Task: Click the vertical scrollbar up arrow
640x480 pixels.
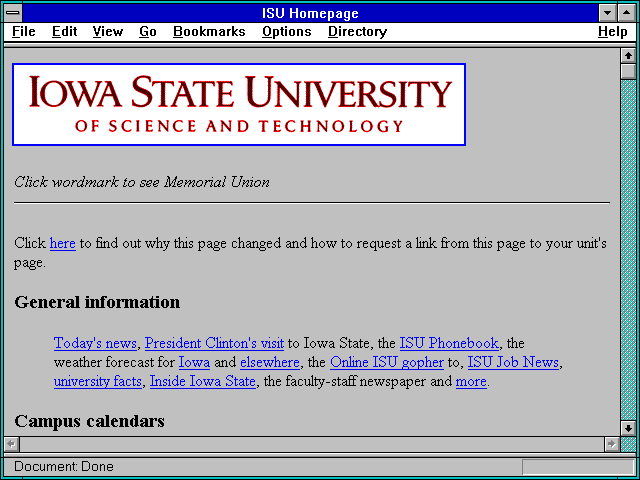Action: pyautogui.click(x=628, y=56)
